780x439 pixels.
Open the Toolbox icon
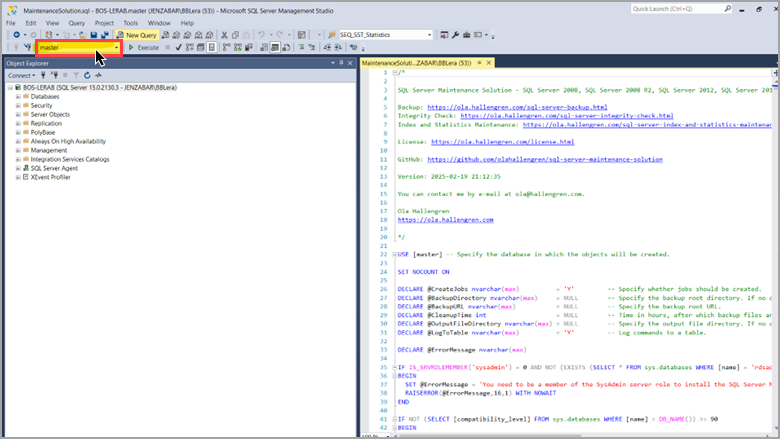coord(467,35)
